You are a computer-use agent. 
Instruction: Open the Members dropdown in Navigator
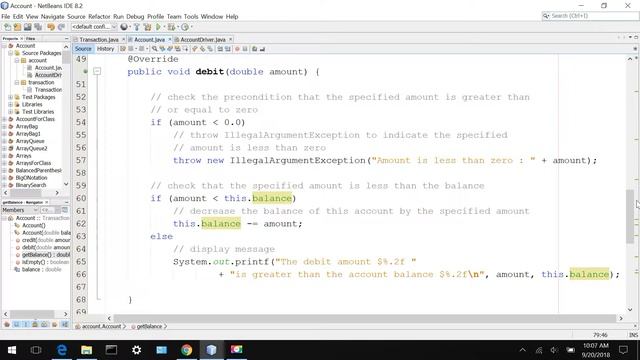[x=20, y=210]
